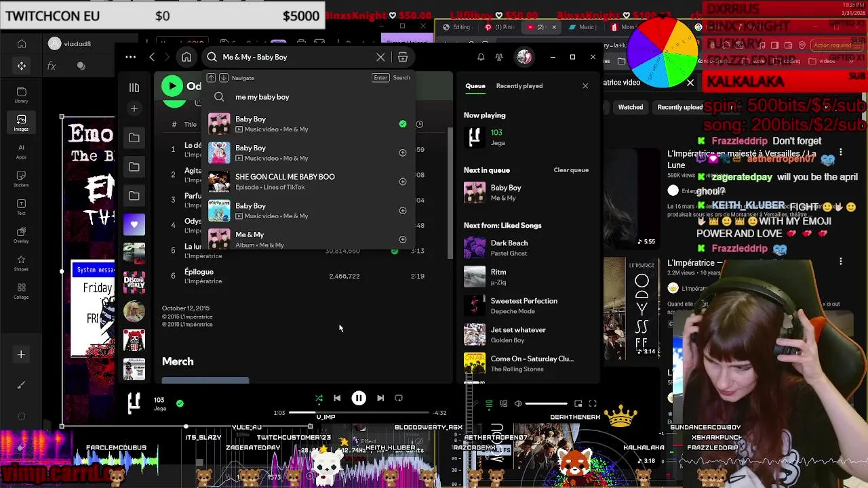Open Spotify three-dot menu
Screen dimensions: 868x488
click(x=130, y=57)
